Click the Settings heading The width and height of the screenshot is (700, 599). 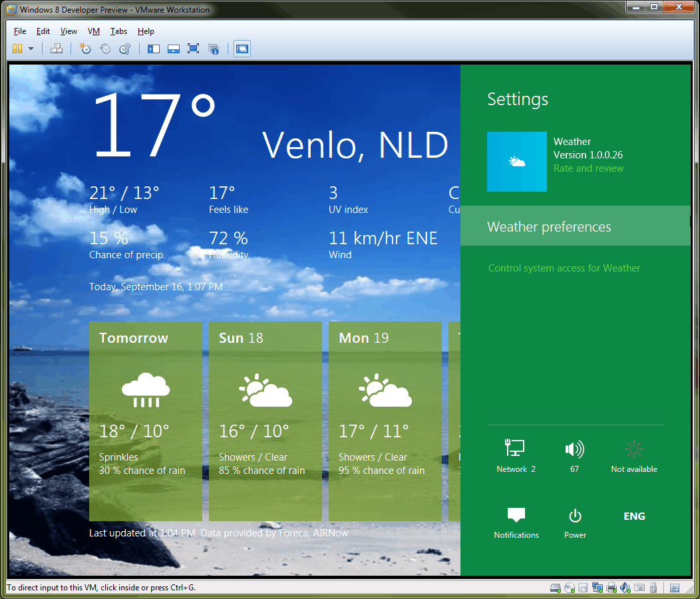pos(518,99)
